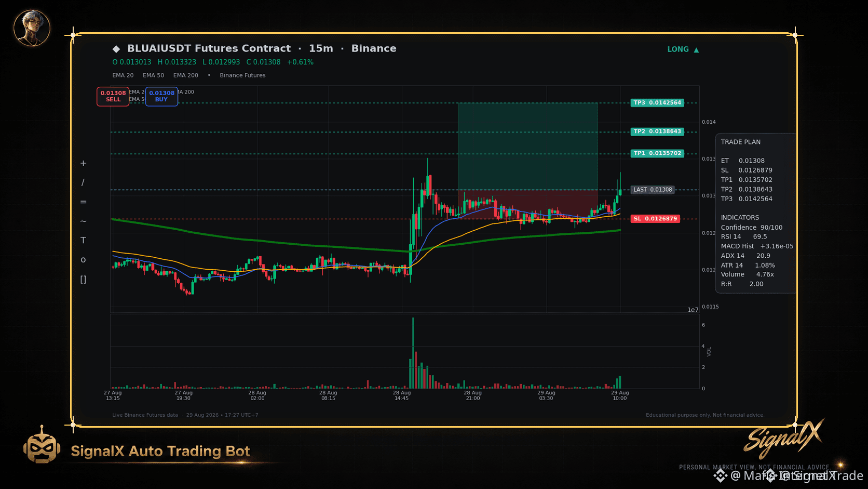Select the plus crosshair tool

83,163
